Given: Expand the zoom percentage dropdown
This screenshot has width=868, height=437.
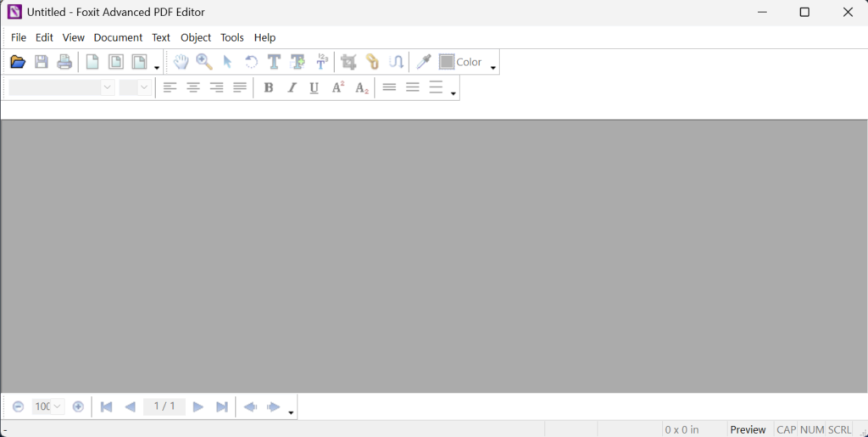Looking at the screenshot, I should [57, 406].
